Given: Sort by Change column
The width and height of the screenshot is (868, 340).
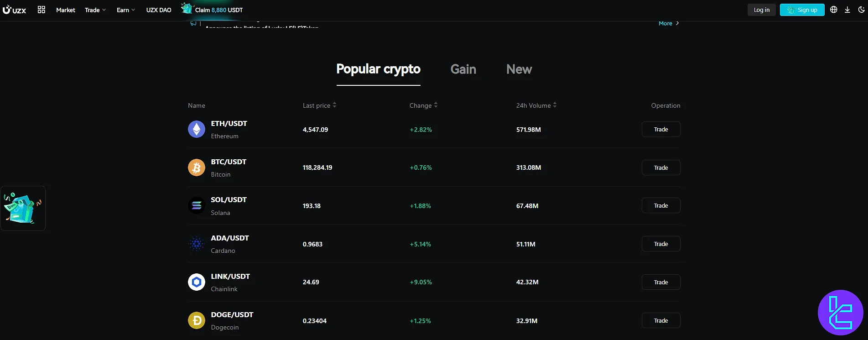Looking at the screenshot, I should coord(424,105).
